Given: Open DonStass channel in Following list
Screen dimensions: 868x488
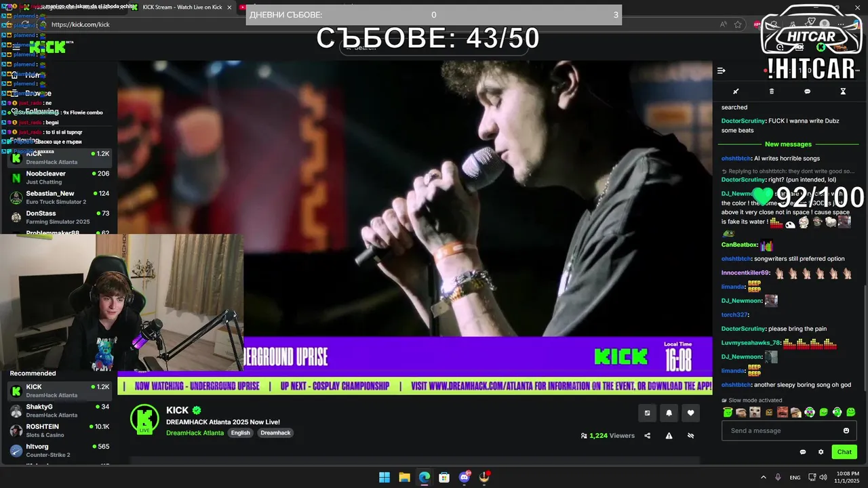Looking at the screenshot, I should pyautogui.click(x=59, y=218).
